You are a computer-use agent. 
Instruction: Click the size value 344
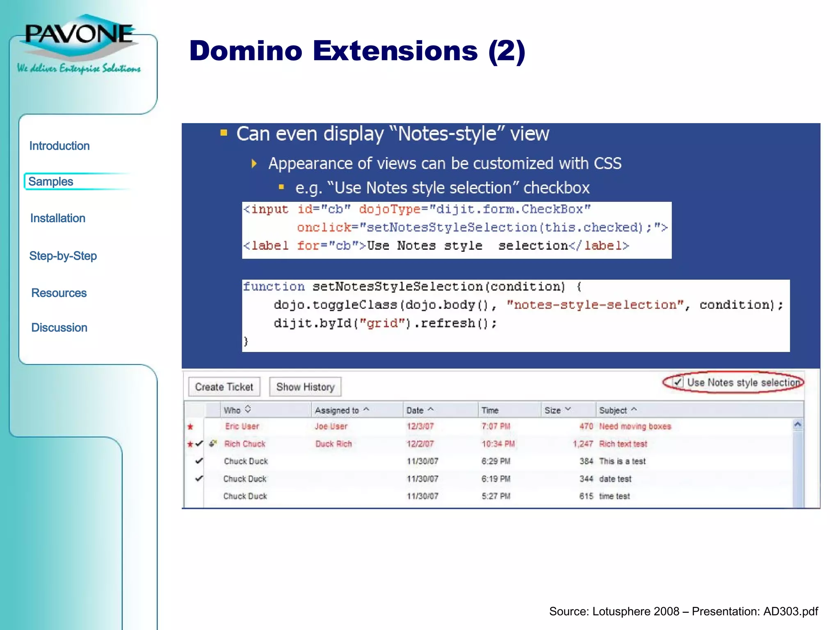point(586,479)
